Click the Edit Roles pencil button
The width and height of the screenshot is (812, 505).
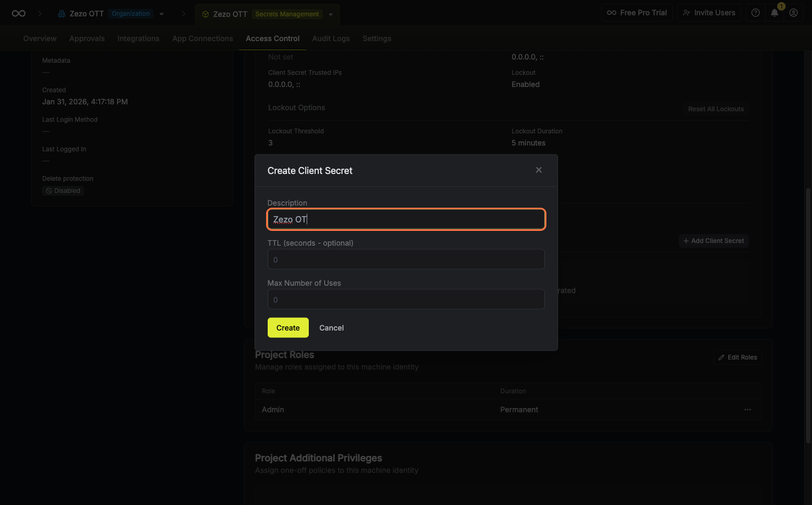738,357
